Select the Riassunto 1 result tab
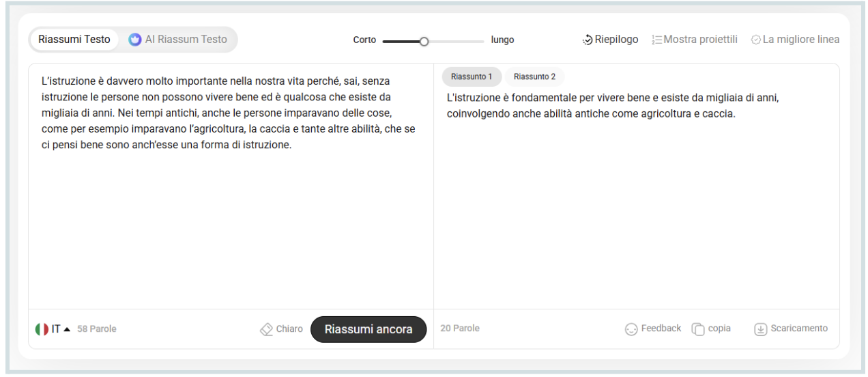Screen dimensions: 868x377 (472, 76)
